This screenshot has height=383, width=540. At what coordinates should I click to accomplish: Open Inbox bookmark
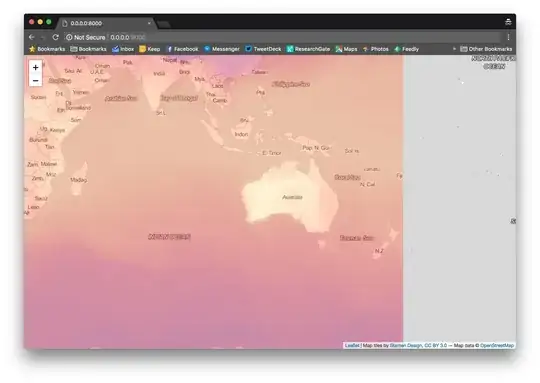[x=123, y=49]
